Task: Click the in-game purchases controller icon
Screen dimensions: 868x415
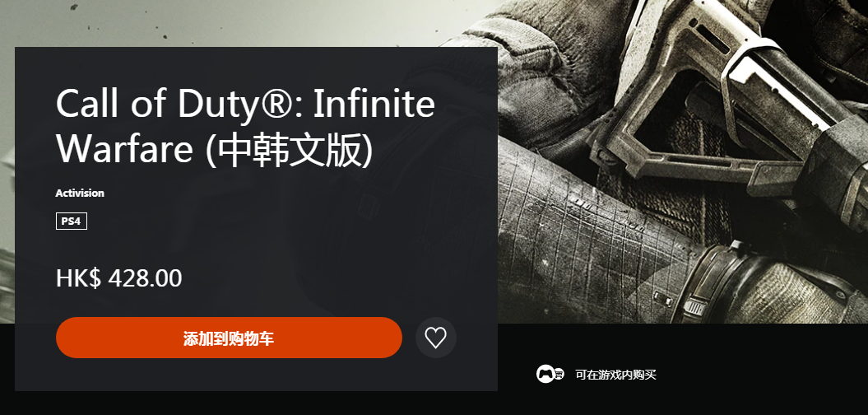Action: pyautogui.click(x=545, y=374)
